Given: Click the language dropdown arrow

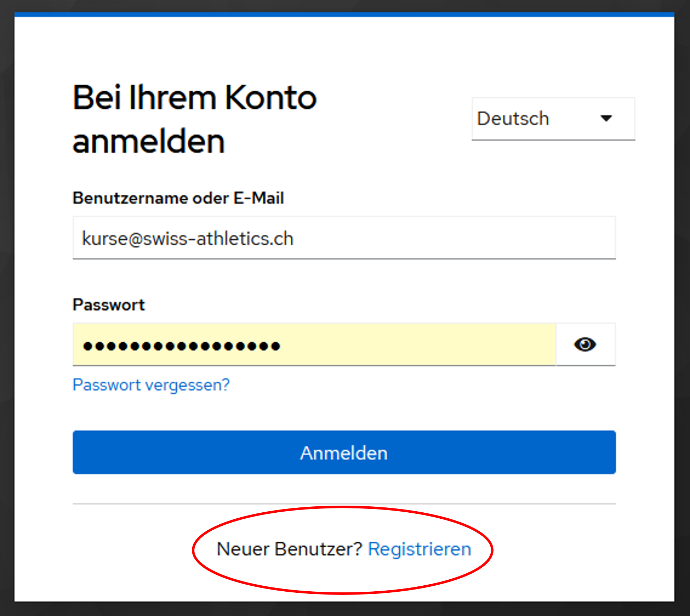Looking at the screenshot, I should point(606,118).
